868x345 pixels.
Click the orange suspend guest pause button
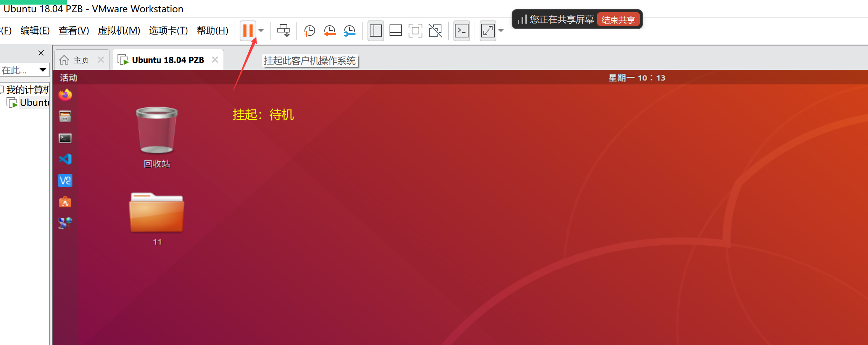pos(248,31)
